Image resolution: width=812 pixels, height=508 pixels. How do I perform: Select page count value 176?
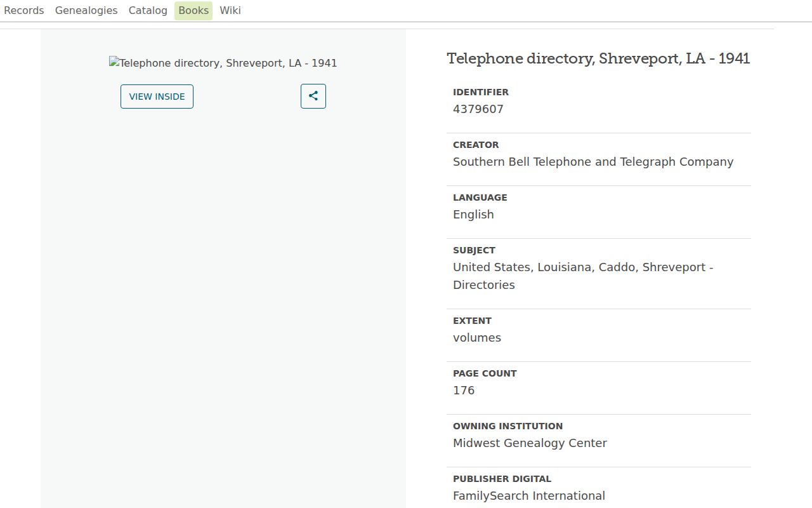click(x=464, y=391)
